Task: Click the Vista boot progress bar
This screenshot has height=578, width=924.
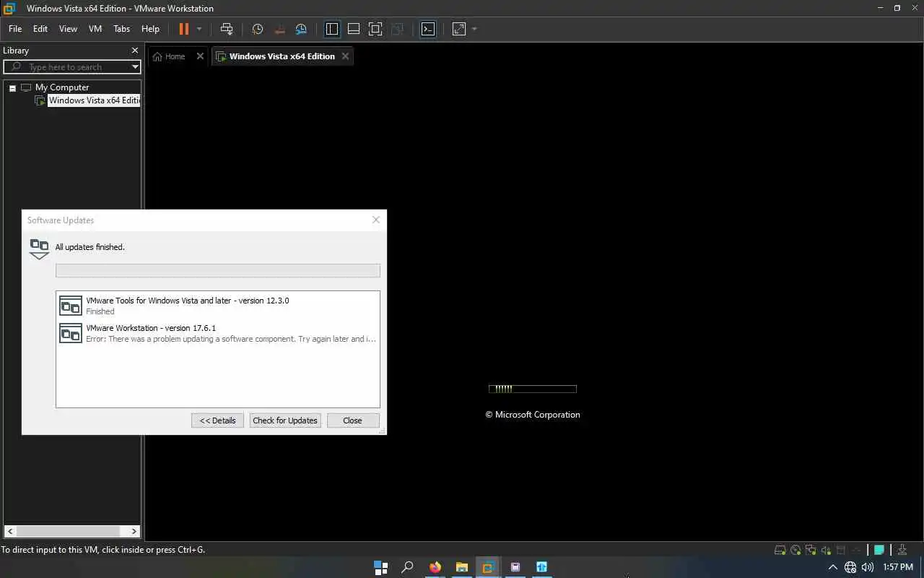Action: 533,389
